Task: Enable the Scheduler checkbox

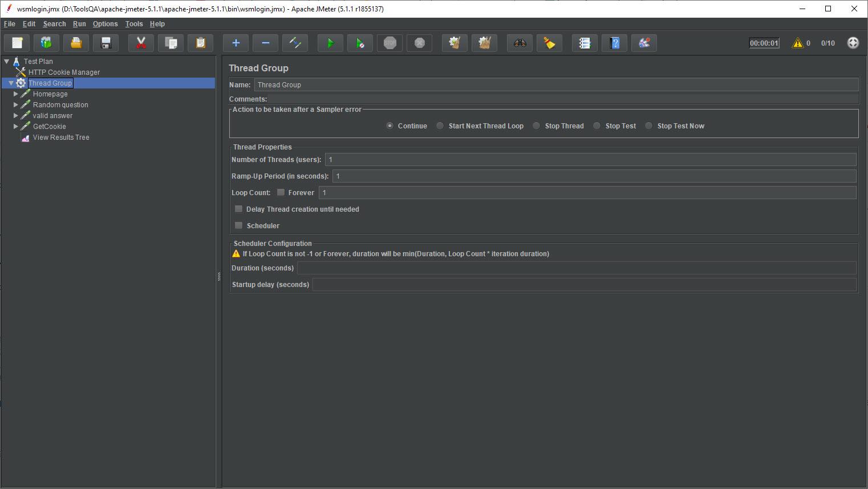Action: pyautogui.click(x=239, y=225)
